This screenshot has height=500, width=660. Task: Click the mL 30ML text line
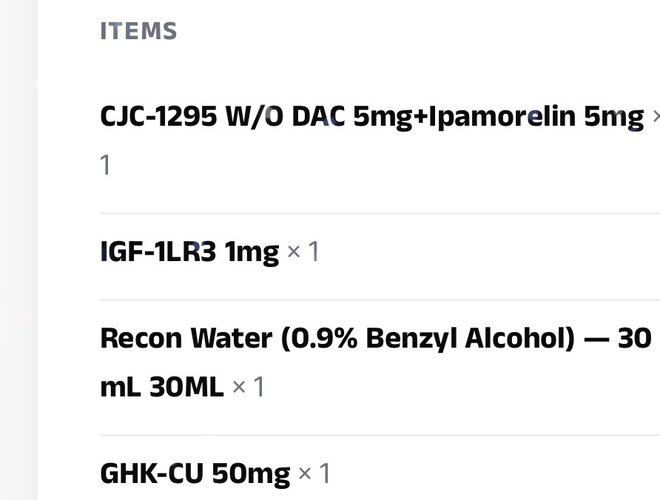click(162, 387)
